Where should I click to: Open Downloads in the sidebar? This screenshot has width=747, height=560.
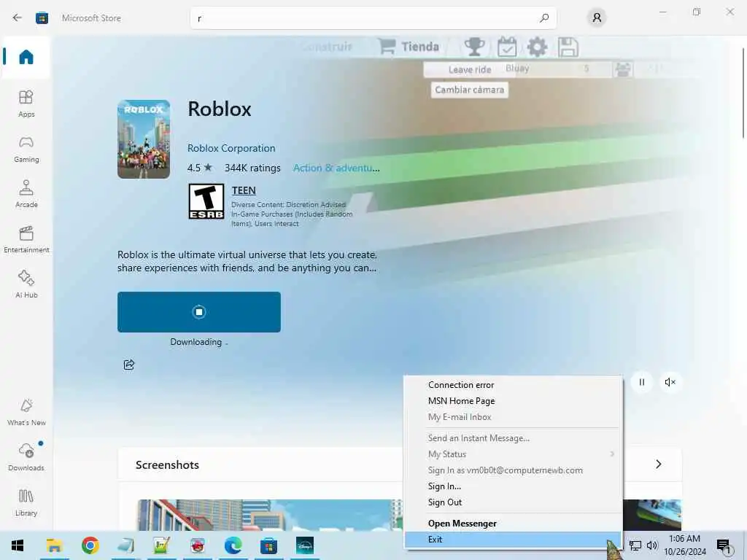pyautogui.click(x=26, y=457)
